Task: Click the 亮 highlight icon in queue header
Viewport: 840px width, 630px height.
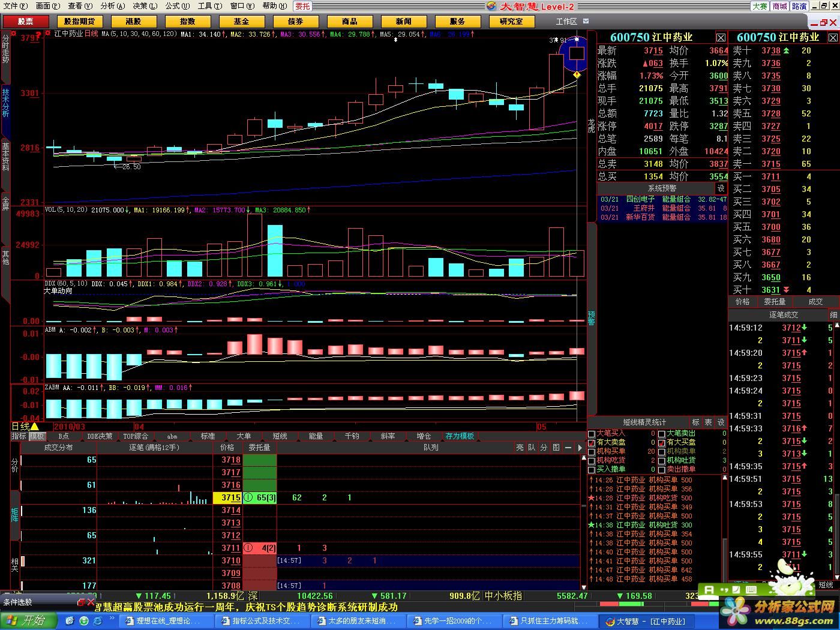Action: pos(520,448)
